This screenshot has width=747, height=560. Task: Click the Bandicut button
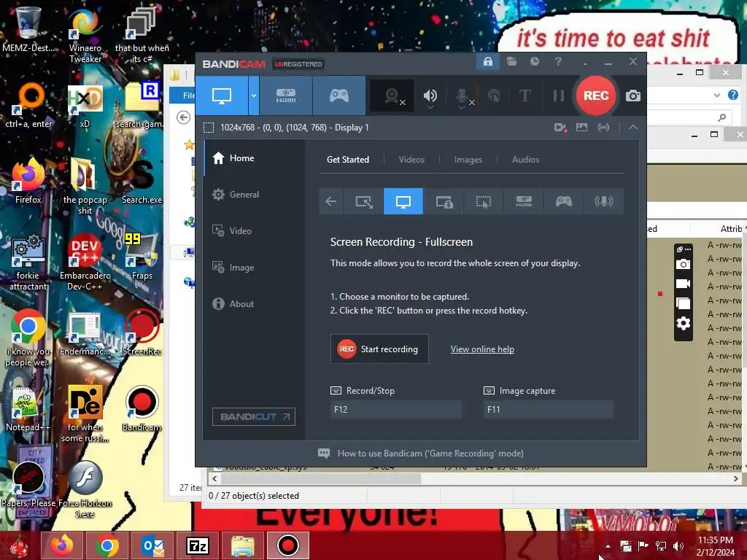[253, 416]
